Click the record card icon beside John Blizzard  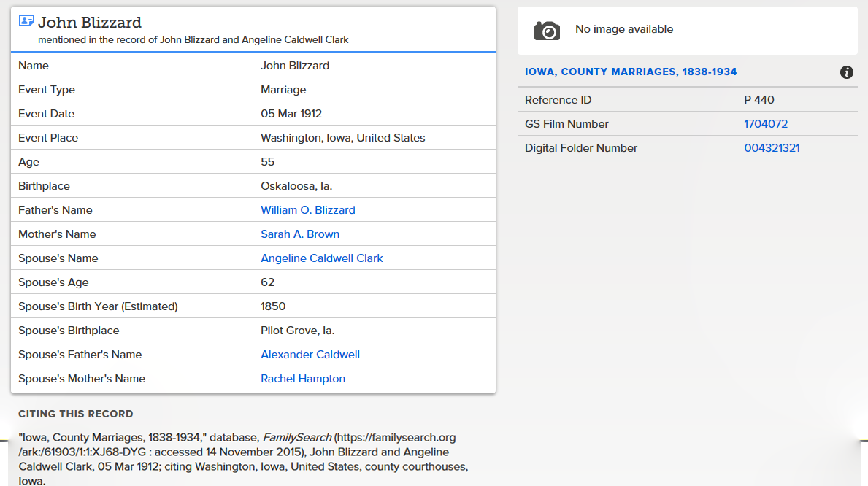pyautogui.click(x=26, y=21)
